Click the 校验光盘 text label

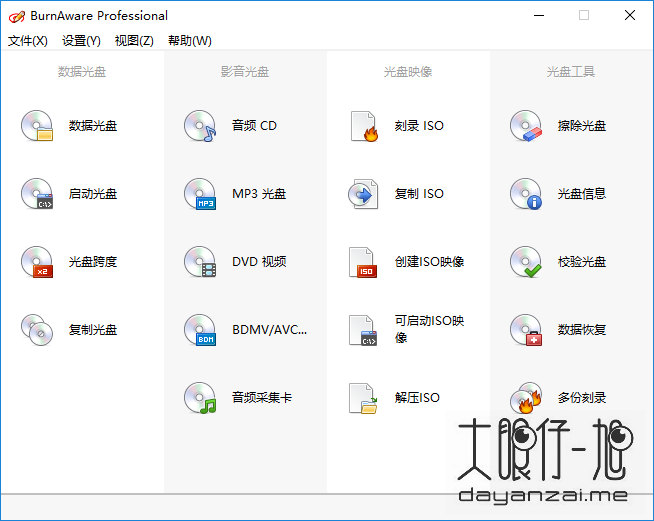coord(582,262)
